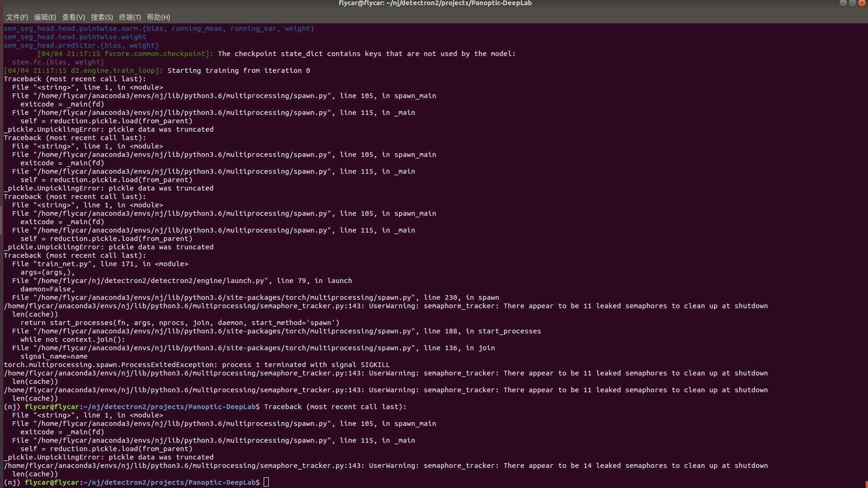Click the terminal cursor at the prompt
Screen dimensions: 868x488
click(x=266, y=482)
